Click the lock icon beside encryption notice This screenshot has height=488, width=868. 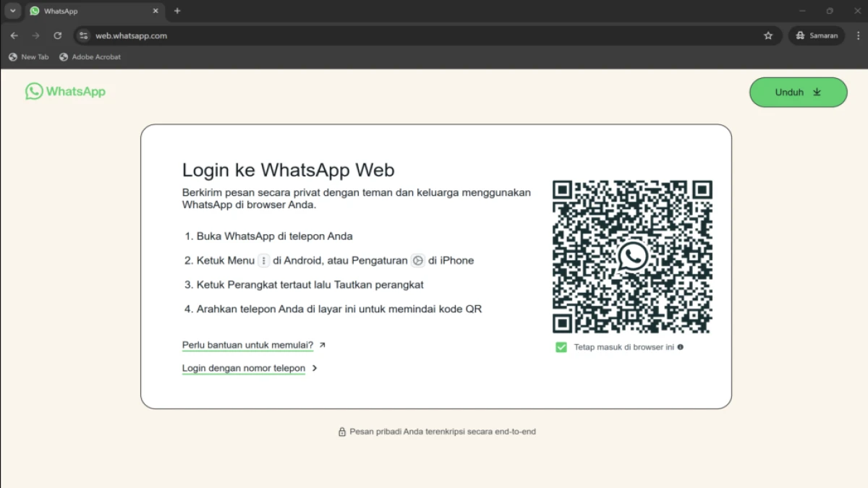pos(342,432)
